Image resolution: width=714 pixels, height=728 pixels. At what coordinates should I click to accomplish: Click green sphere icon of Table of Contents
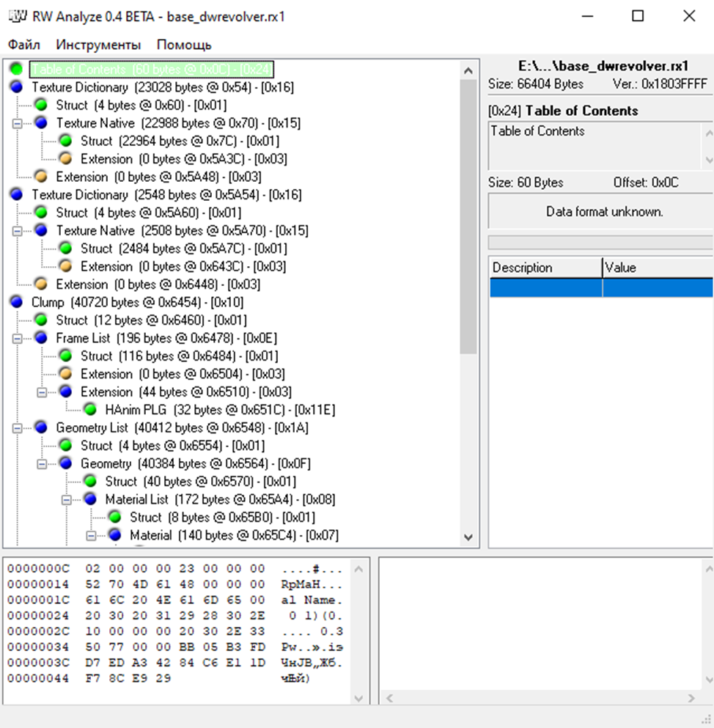[17, 69]
